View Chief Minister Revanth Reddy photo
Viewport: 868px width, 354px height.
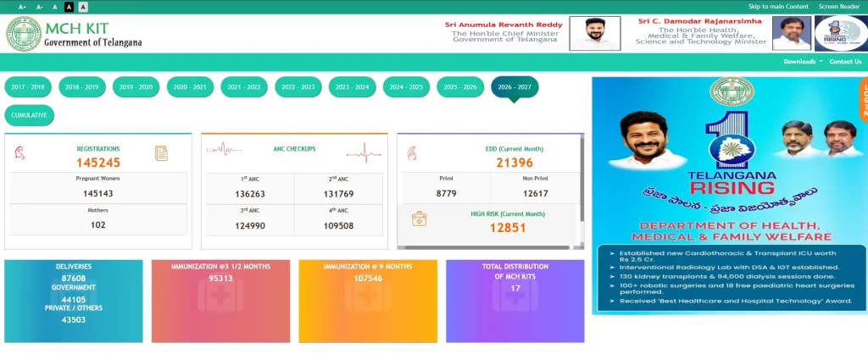595,33
